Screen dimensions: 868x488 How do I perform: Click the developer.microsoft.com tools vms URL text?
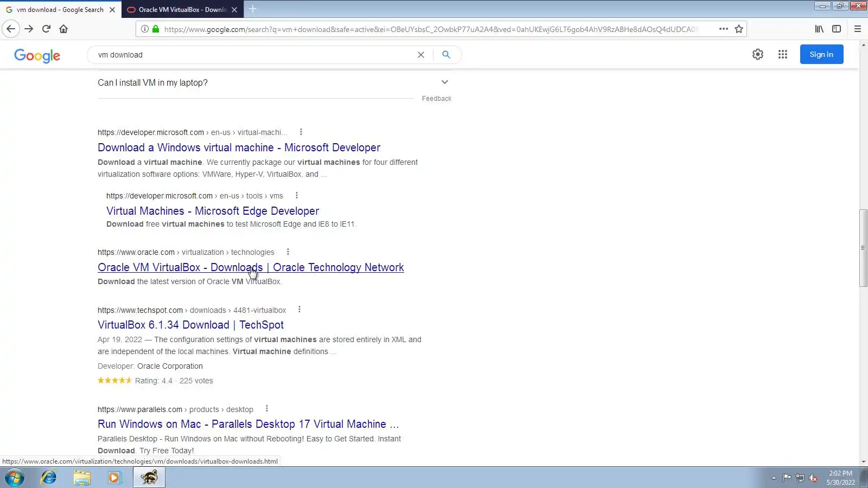coord(195,196)
